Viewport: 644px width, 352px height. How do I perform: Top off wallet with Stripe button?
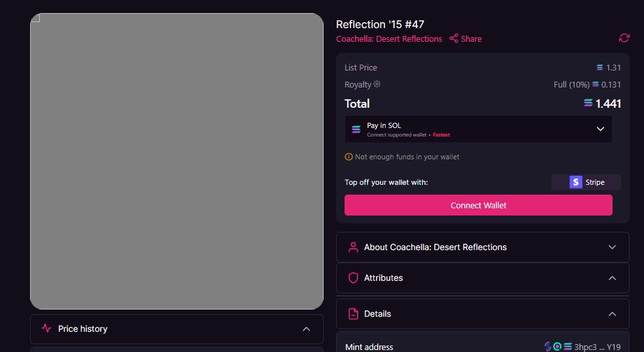(x=586, y=182)
